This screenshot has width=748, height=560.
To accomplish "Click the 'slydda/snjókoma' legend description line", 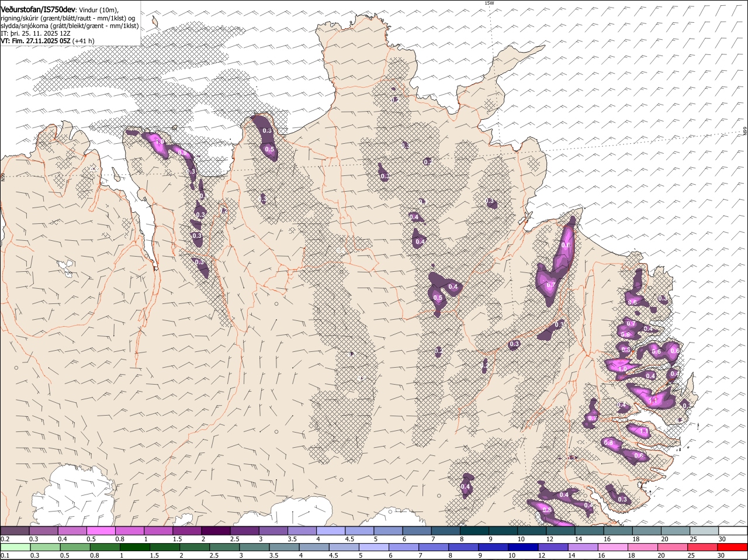I will [70, 26].
